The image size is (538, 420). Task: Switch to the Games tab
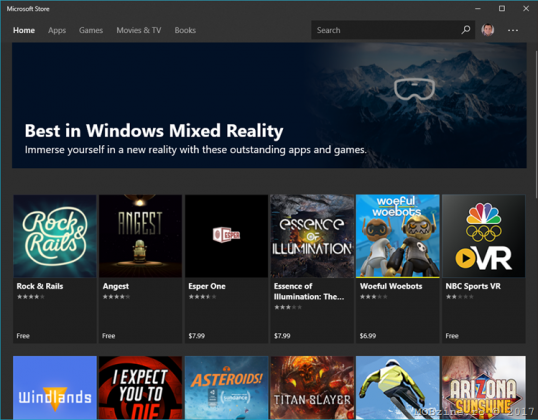[x=91, y=30]
